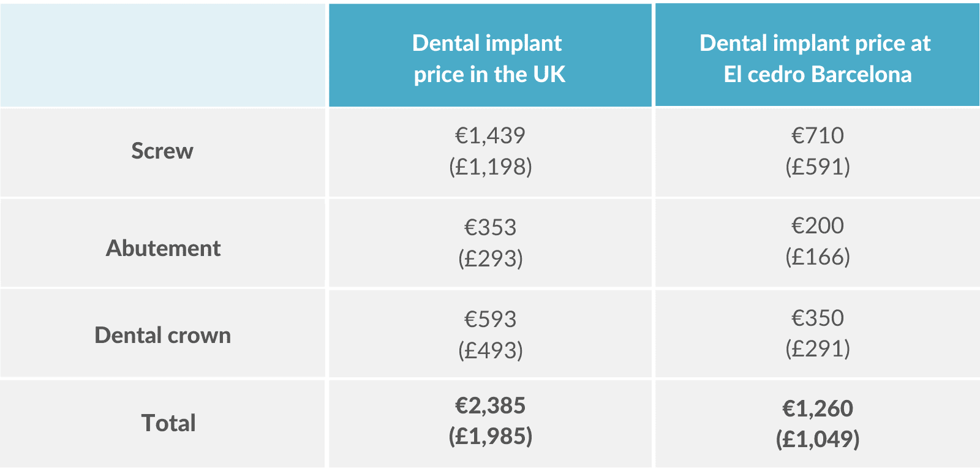Viewport: 980px width, 471px height.
Task: Click the Barcelona abutment price €200
Action: [817, 226]
